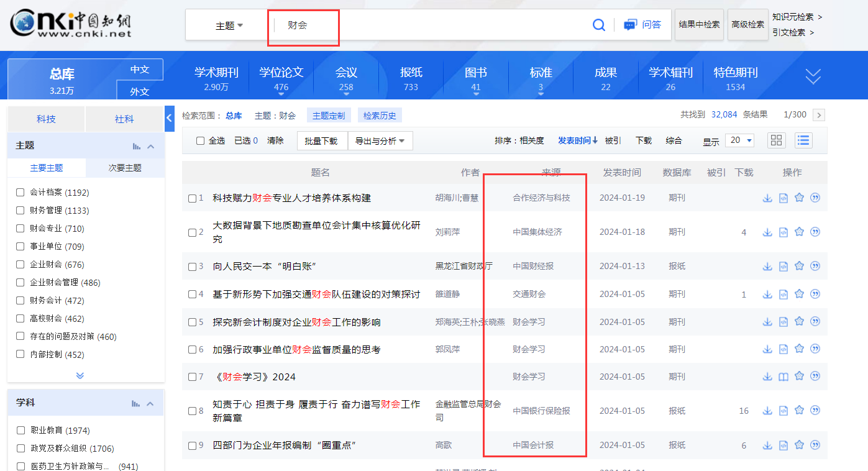The width and height of the screenshot is (868, 471).
Task: Switch to the 报纸 733 tab
Action: 411,78
